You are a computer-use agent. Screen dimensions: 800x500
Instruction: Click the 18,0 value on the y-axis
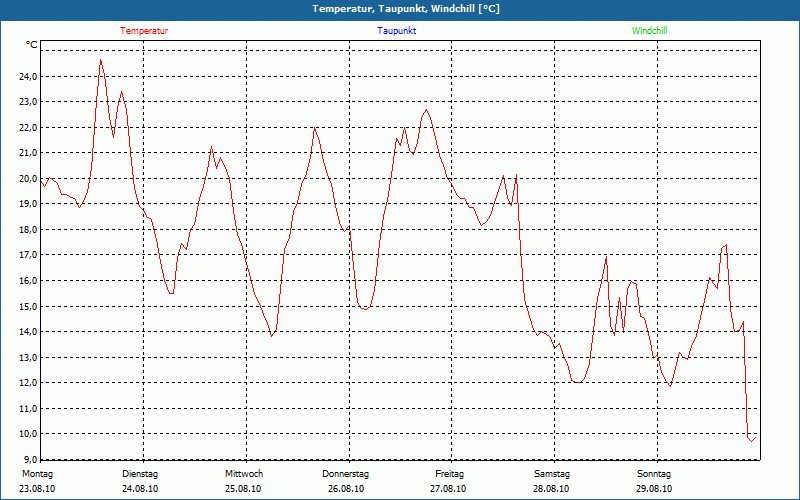[x=28, y=230]
